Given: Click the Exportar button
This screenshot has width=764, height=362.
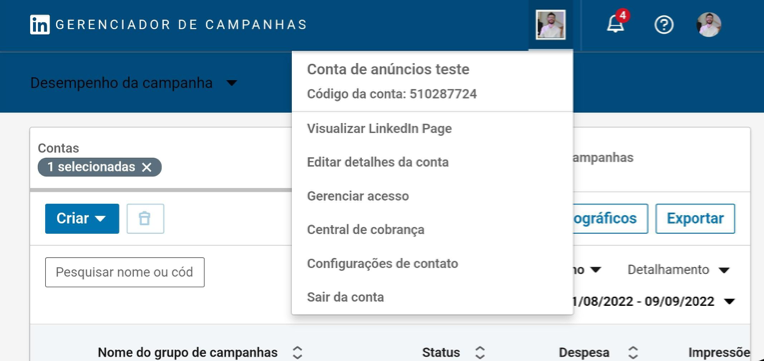Looking at the screenshot, I should click(x=695, y=219).
